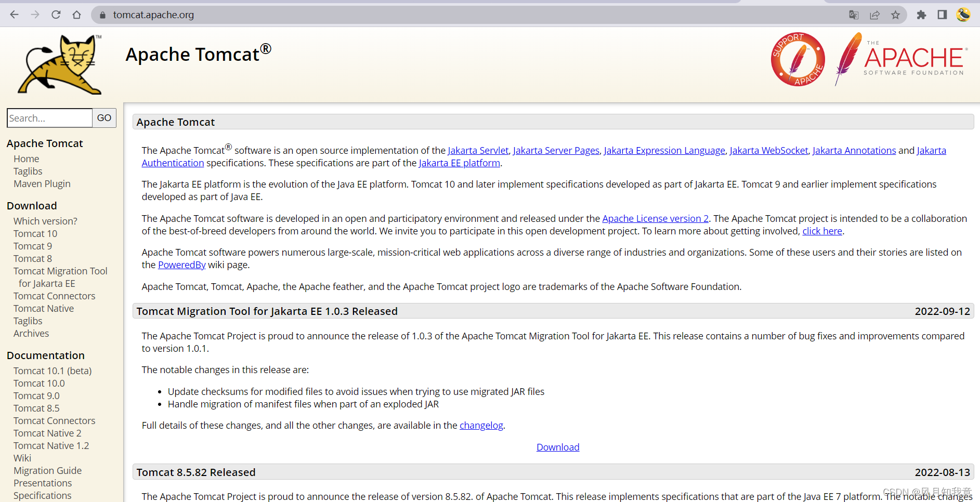980x502 pixels.
Task: Go forward with the browser arrow
Action: [x=35, y=15]
